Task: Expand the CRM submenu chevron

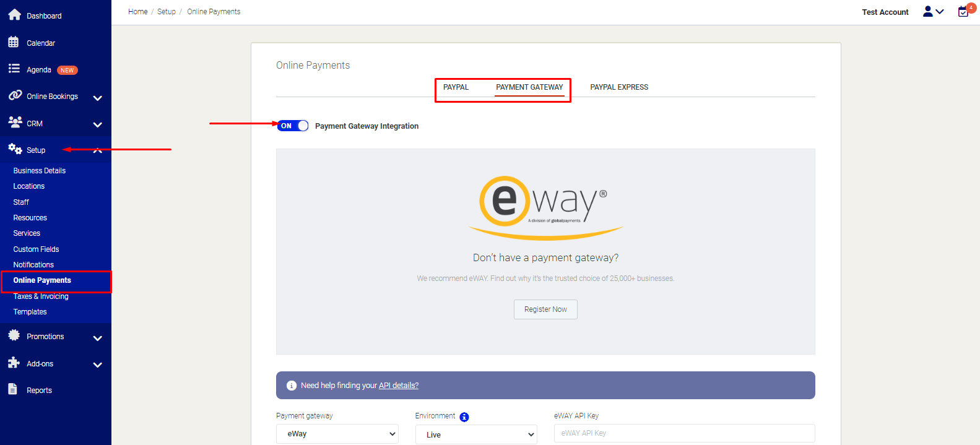Action: click(97, 124)
